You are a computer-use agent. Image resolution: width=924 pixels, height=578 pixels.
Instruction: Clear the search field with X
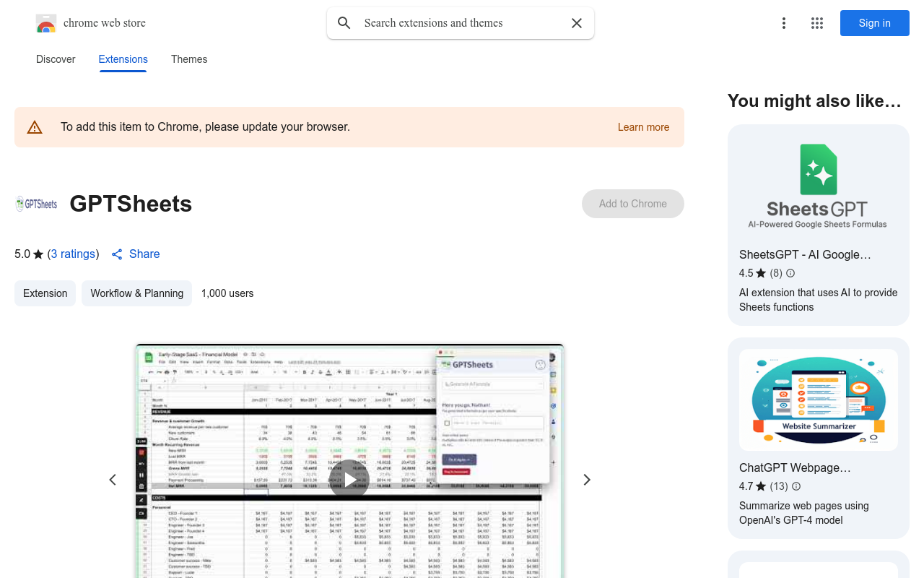click(577, 23)
